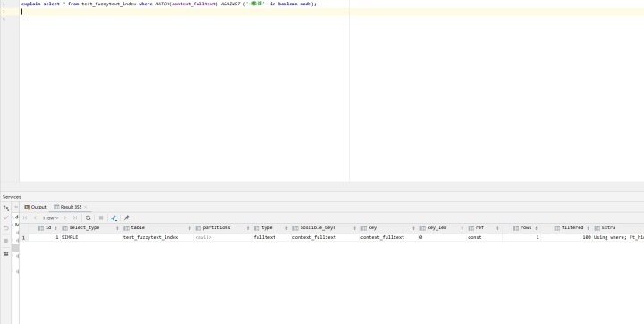
Task: Select the test_fuzzytext_index table cell
Action: (x=157, y=237)
